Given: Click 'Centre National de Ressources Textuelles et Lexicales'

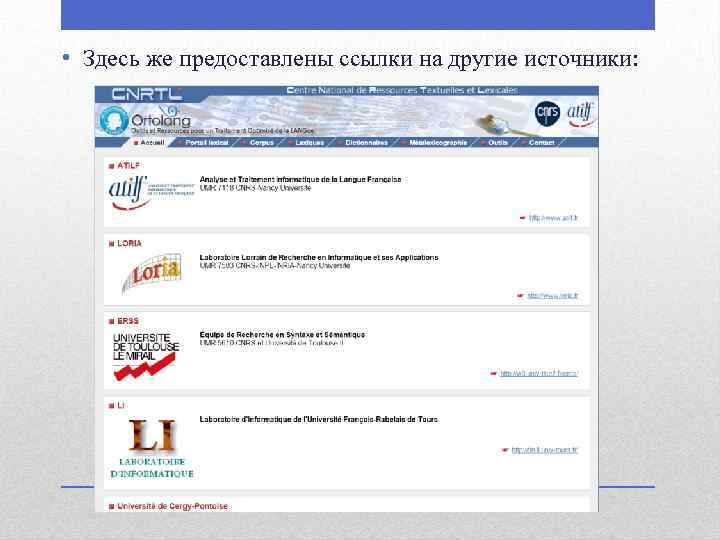Looking at the screenshot, I should [x=402, y=90].
